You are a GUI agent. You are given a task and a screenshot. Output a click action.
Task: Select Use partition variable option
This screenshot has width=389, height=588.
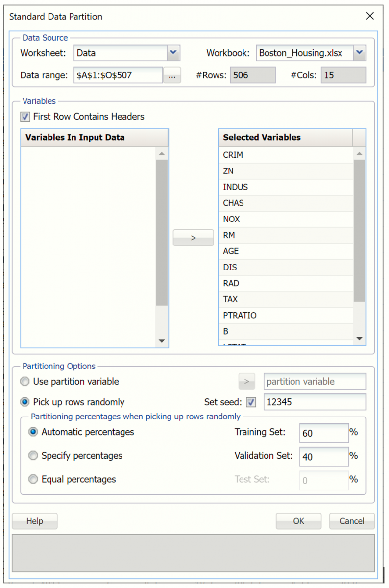[25, 381]
